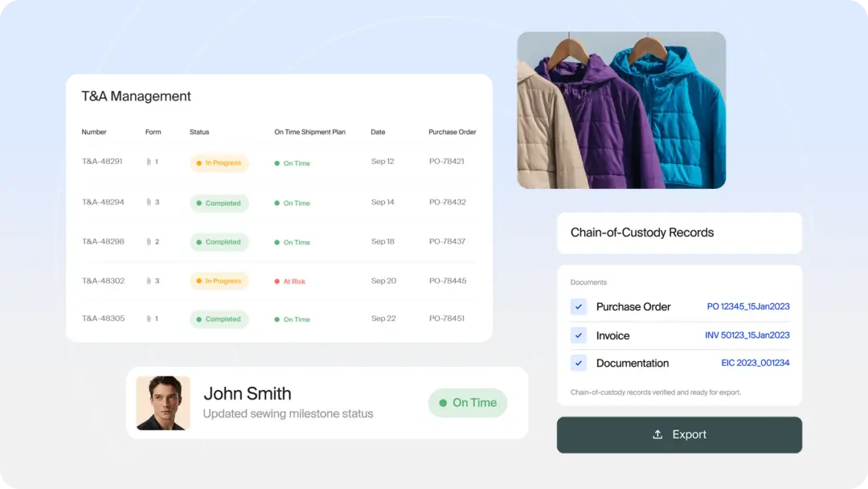The height and width of the screenshot is (489, 868).
Task: Click purchase order PO-78451
Action: pyautogui.click(x=447, y=318)
